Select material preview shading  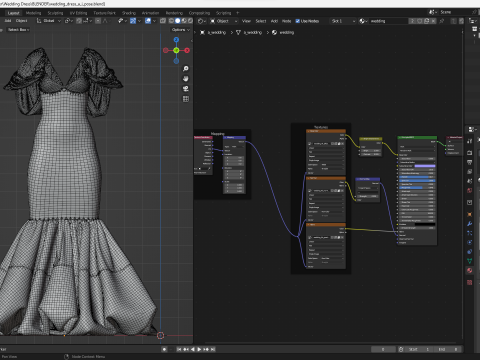pyautogui.click(x=184, y=21)
